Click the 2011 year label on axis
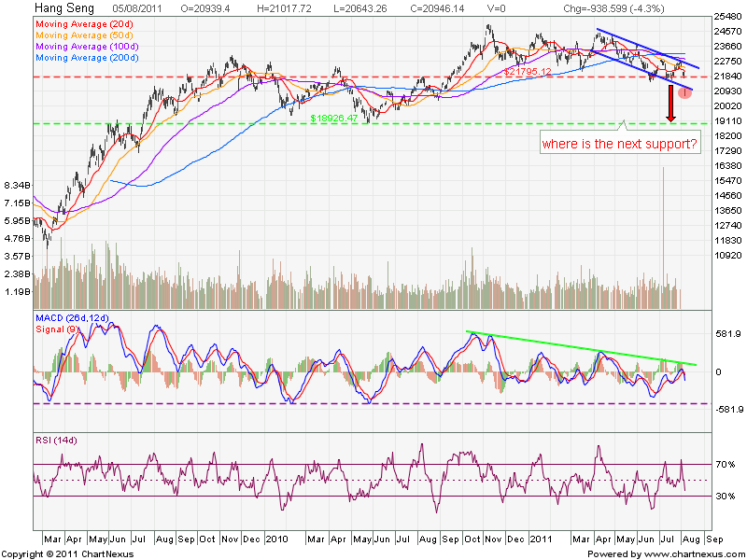 (x=543, y=539)
